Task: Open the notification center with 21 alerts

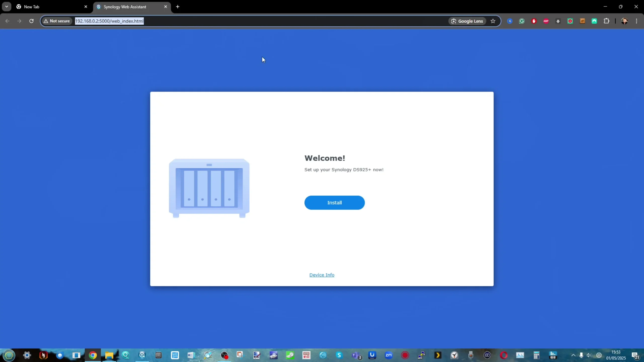Action: (635, 355)
